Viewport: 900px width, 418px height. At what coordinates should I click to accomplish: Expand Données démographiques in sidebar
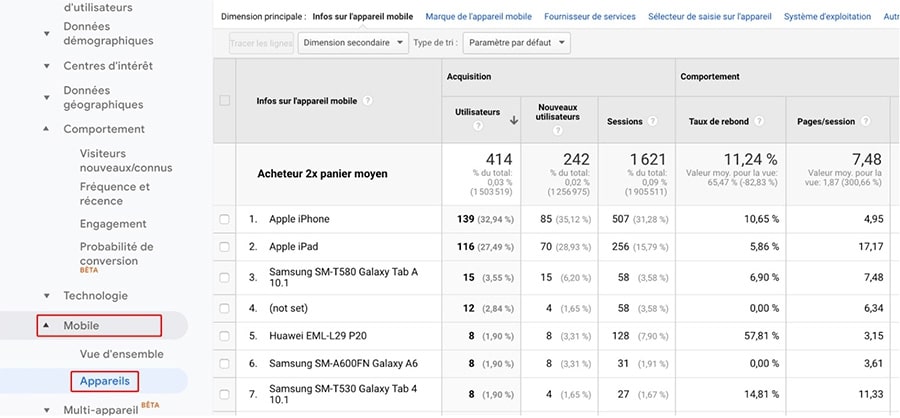[47, 34]
